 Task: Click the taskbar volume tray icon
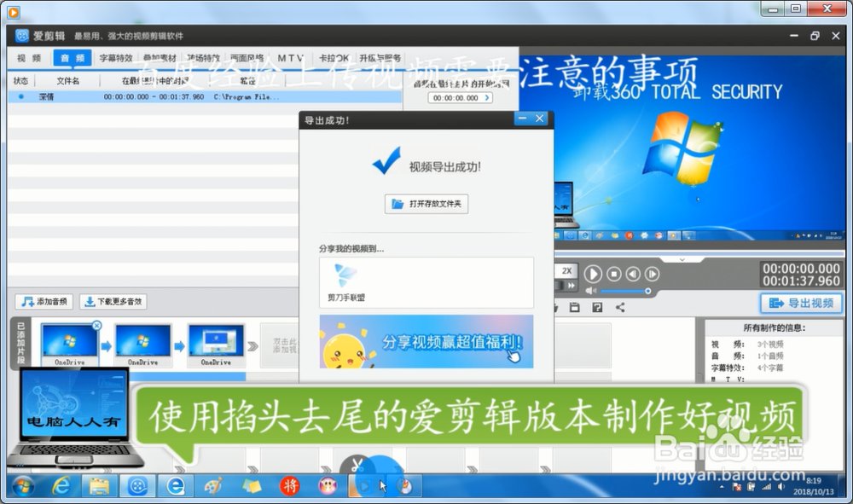[781, 487]
